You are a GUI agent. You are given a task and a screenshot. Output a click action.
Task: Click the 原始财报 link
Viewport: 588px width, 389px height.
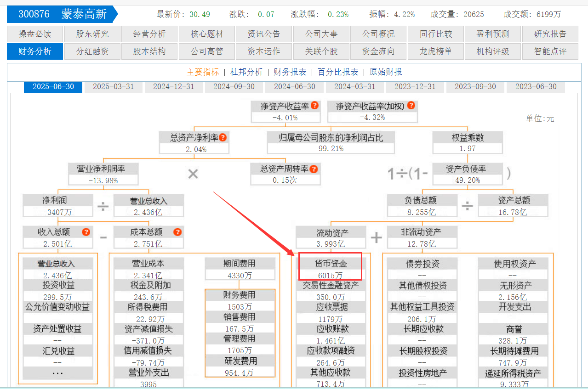click(386, 72)
